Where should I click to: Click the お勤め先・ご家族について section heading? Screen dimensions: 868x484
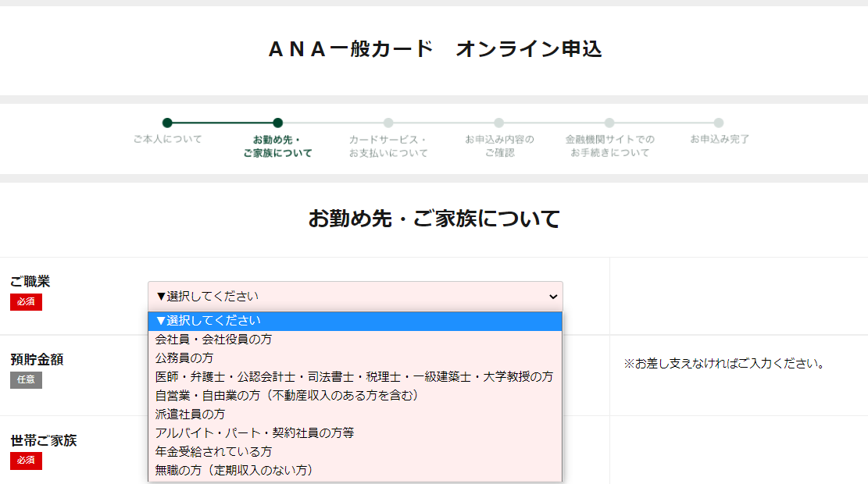(434, 219)
